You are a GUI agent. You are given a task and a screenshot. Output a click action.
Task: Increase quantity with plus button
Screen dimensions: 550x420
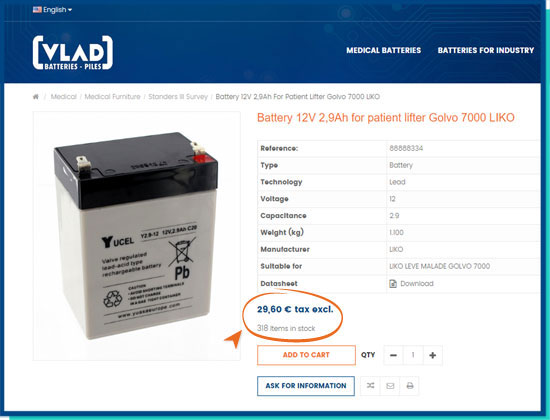click(432, 355)
